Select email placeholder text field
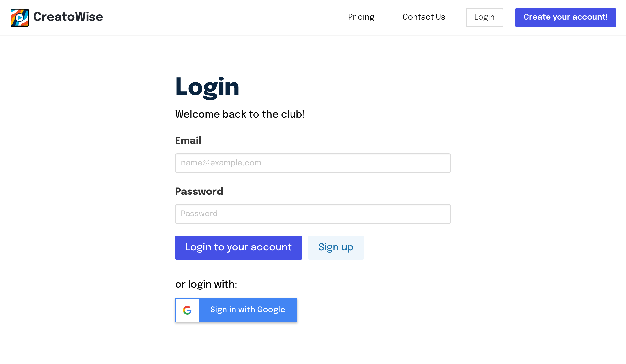The image size is (626, 364). [x=313, y=163]
